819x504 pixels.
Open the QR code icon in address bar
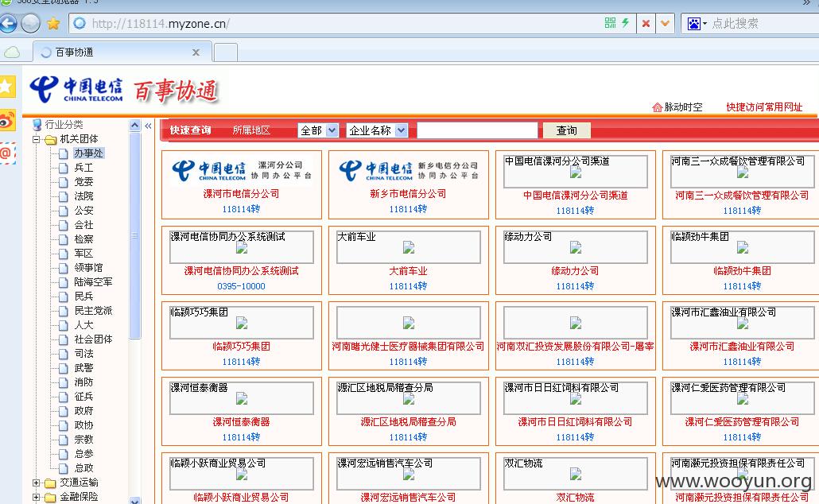pos(610,23)
